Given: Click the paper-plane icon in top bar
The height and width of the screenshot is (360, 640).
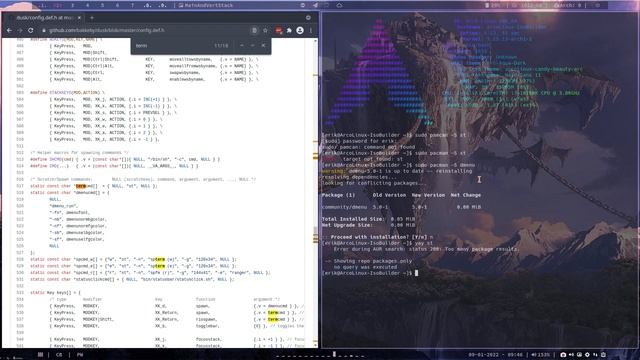Looking at the screenshot, I should (x=315, y=5).
